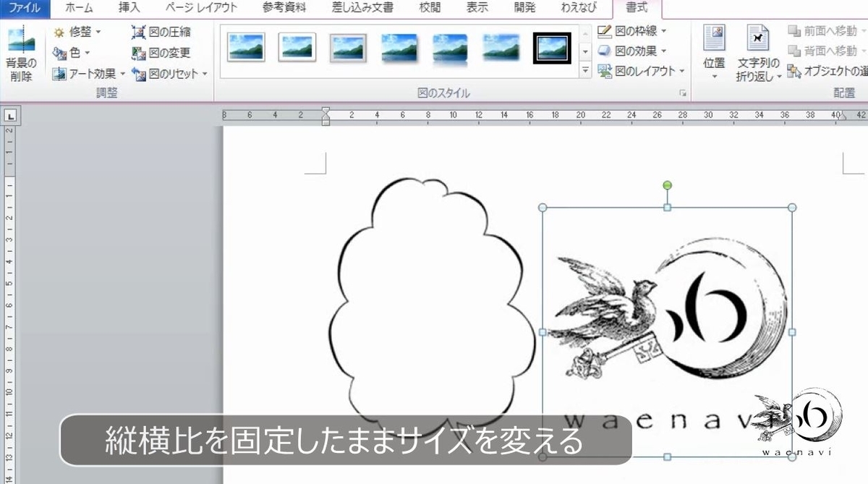Switch to the 挿入 tab
Screen dimensions: 868x484
coord(129,9)
